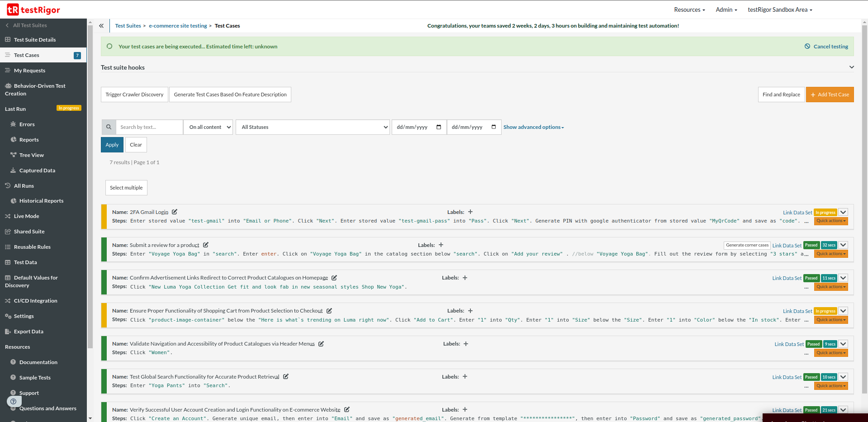Edit name of Verify User Account Creation test
868x422 pixels.
coord(347,409)
